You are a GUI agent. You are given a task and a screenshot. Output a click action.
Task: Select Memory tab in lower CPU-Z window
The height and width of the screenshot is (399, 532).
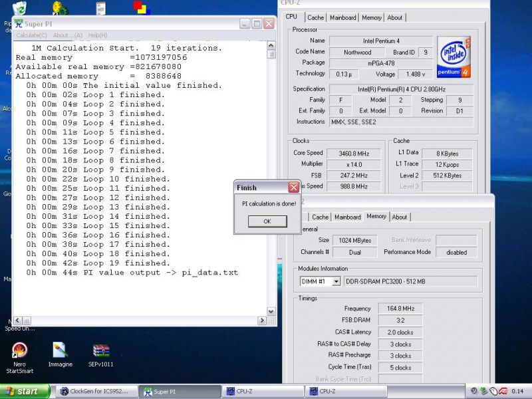tap(376, 216)
